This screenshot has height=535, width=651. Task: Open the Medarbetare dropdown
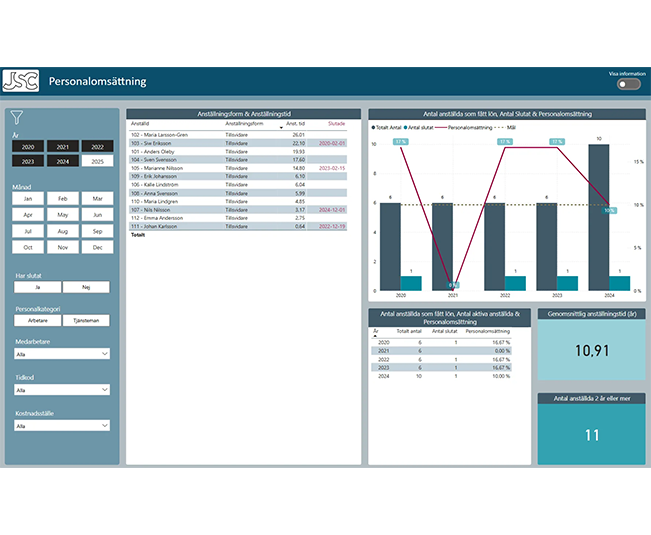coord(62,354)
